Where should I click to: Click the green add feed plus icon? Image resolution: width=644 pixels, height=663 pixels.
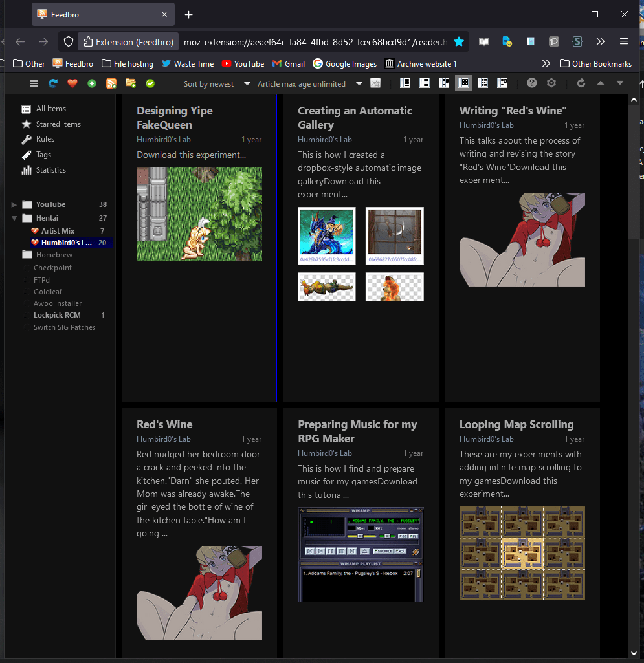(92, 83)
